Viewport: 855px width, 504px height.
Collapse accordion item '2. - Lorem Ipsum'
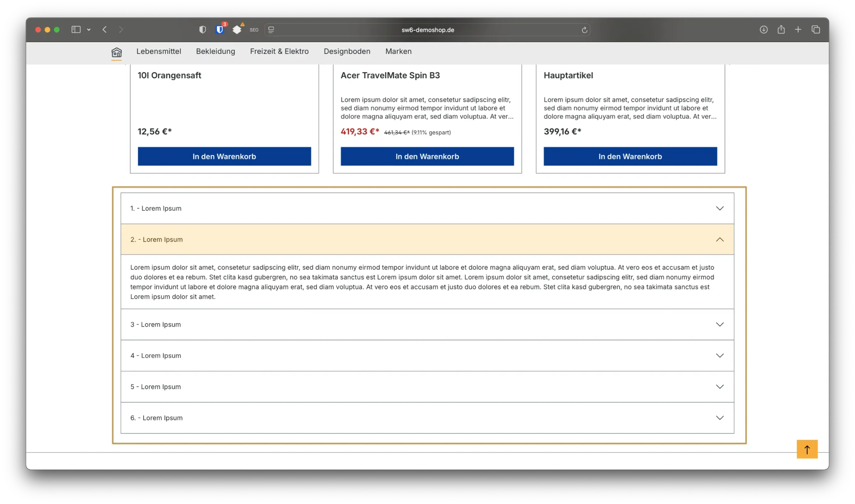(427, 239)
